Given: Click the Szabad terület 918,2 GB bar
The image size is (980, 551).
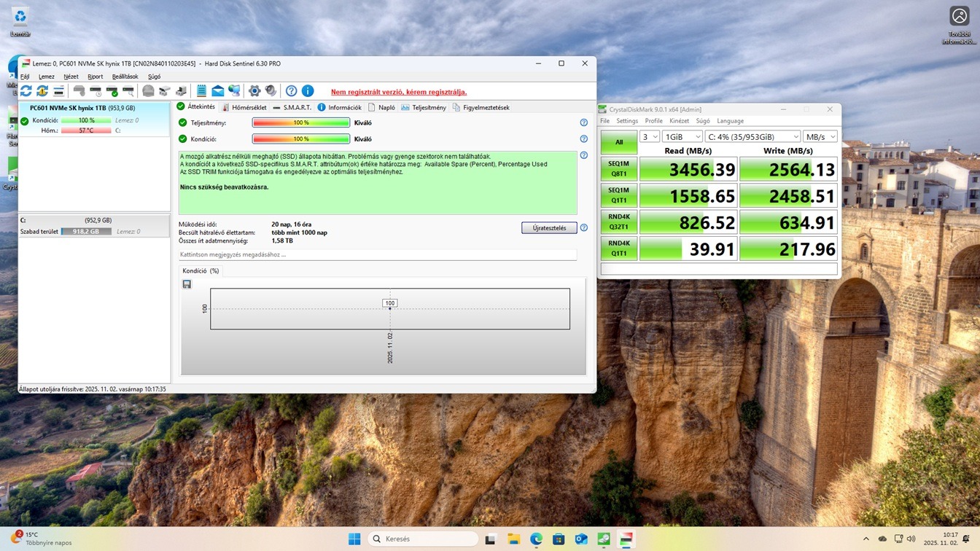Looking at the screenshot, I should pos(86,232).
